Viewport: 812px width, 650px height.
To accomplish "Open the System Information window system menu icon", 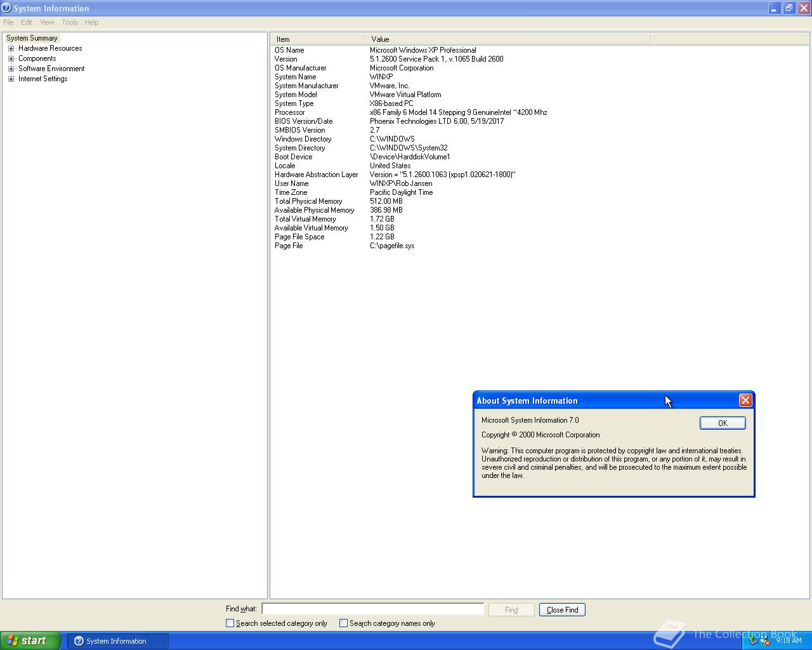I will 6,8.
